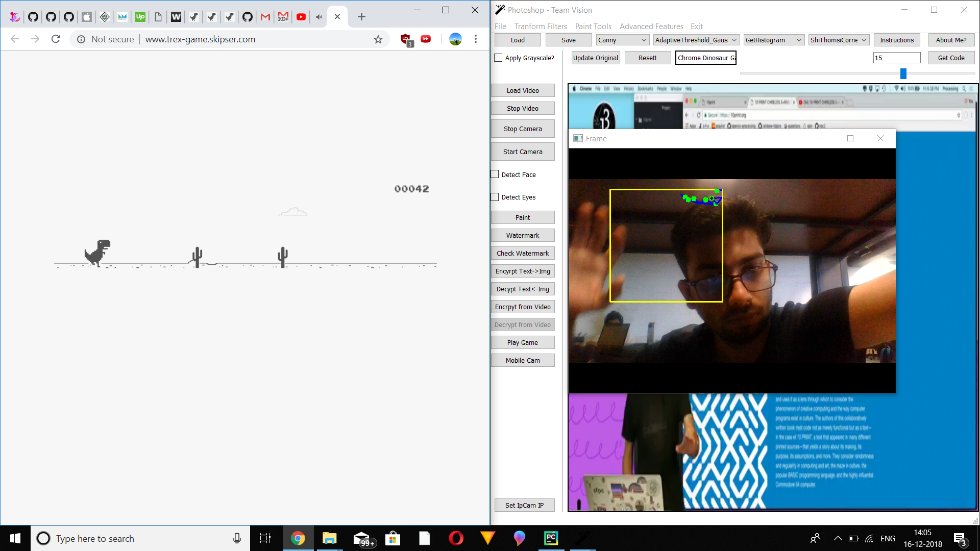Viewport: 980px width, 551px height.
Task: Toggle the Detect Face checkbox
Action: tap(495, 174)
